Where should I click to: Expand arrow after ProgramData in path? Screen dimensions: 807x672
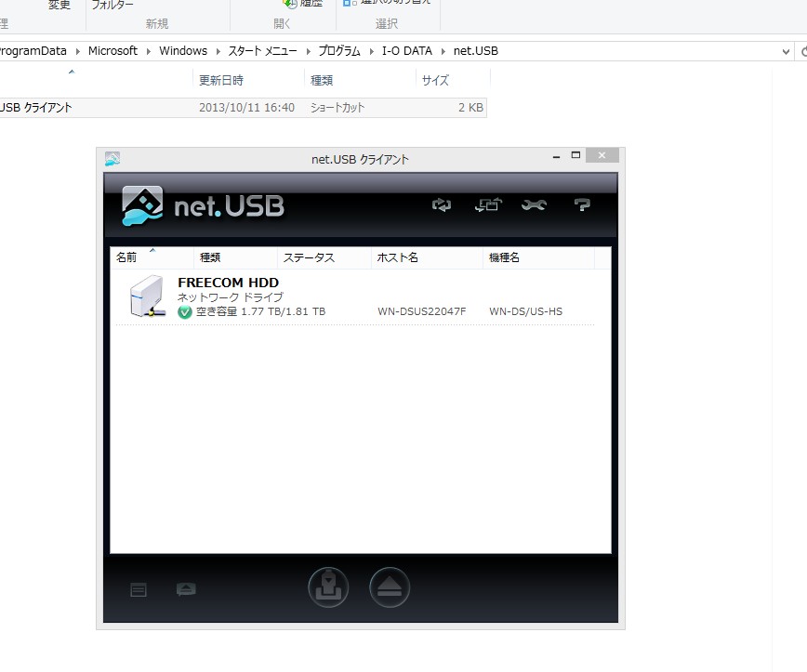click(x=77, y=51)
